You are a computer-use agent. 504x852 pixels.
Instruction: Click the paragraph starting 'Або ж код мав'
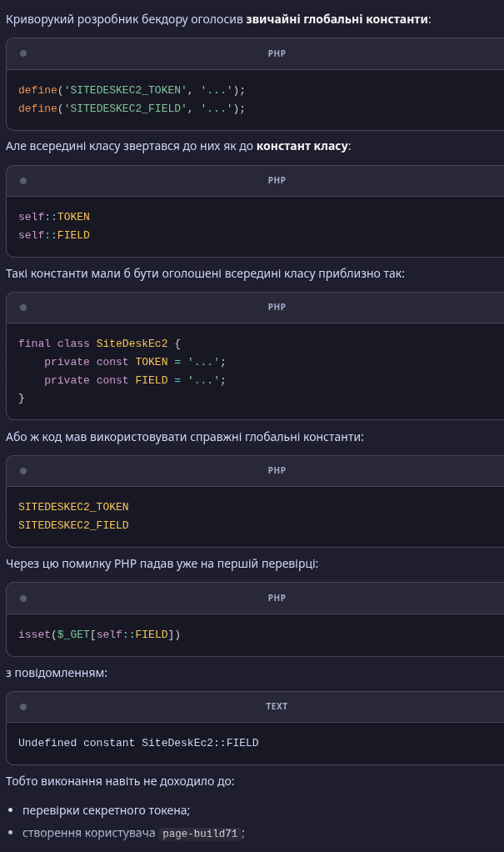pyautogui.click(x=185, y=437)
